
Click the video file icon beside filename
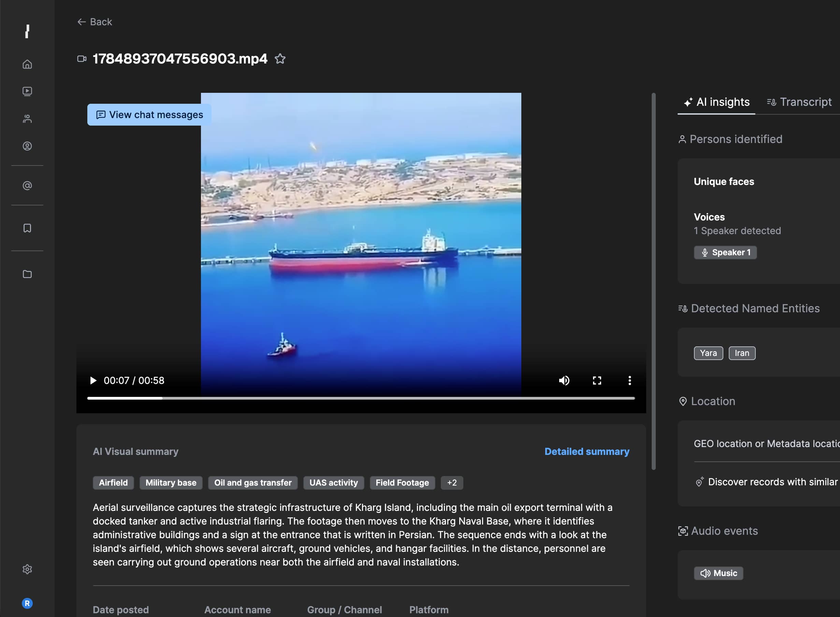(82, 59)
